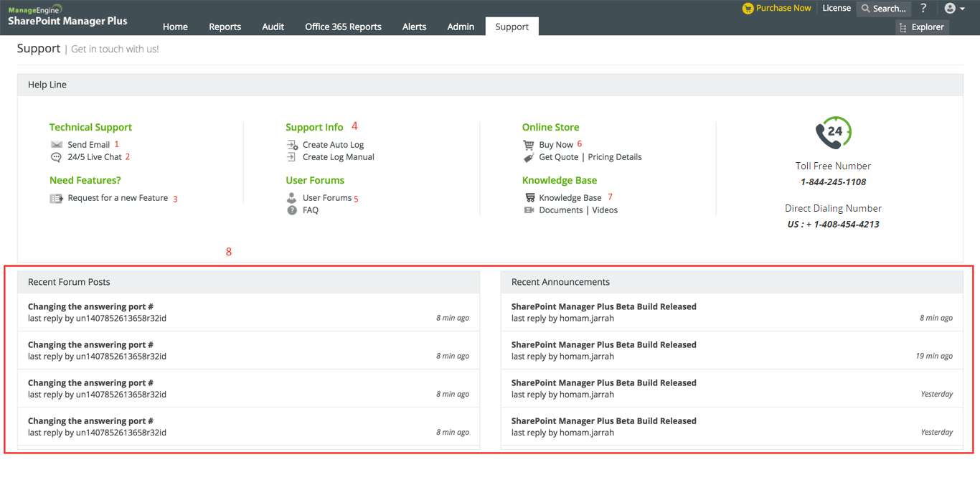Click the Explorer button
Image resolution: width=980 pixels, height=480 pixels.
(x=922, y=27)
